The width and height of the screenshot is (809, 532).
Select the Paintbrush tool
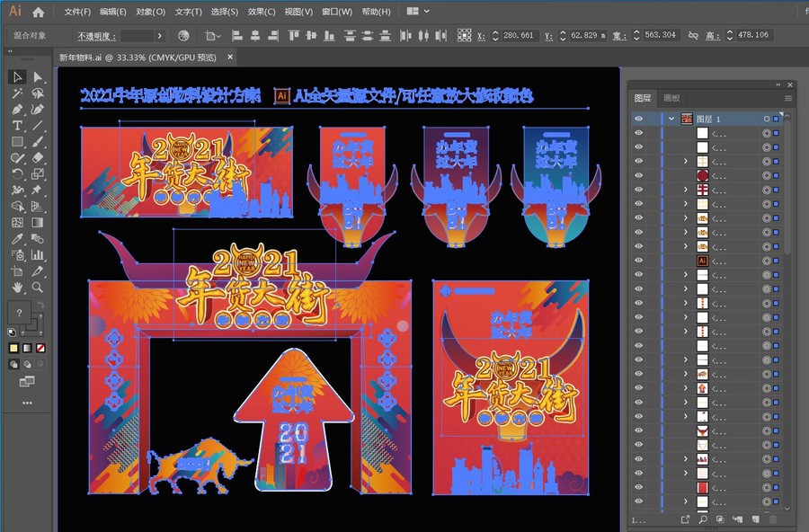click(x=37, y=141)
